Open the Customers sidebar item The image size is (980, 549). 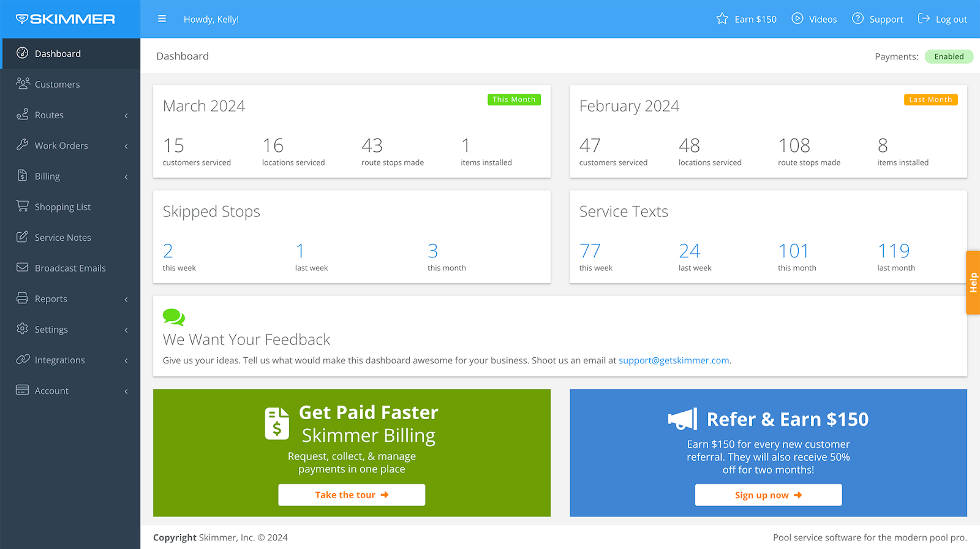click(x=70, y=84)
